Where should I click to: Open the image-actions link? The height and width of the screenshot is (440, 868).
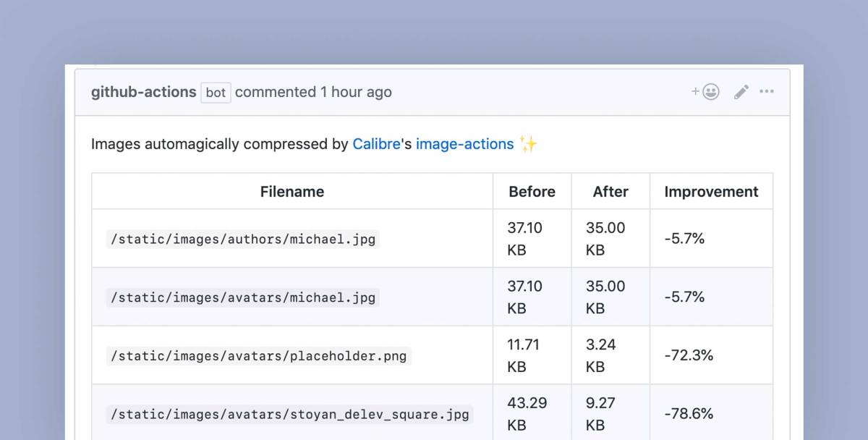(465, 144)
